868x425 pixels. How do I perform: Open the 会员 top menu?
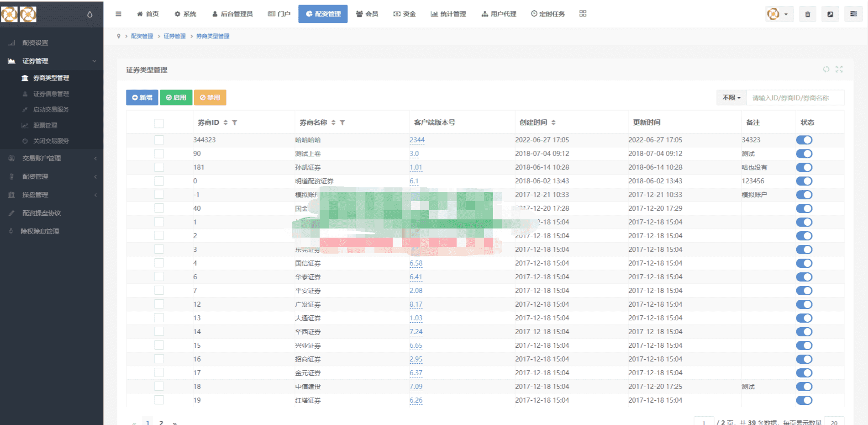[x=367, y=14]
